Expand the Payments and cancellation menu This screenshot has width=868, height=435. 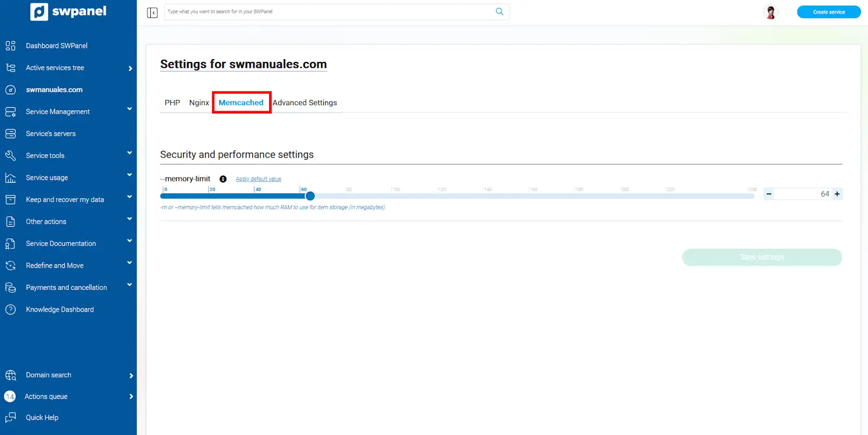[x=129, y=285]
